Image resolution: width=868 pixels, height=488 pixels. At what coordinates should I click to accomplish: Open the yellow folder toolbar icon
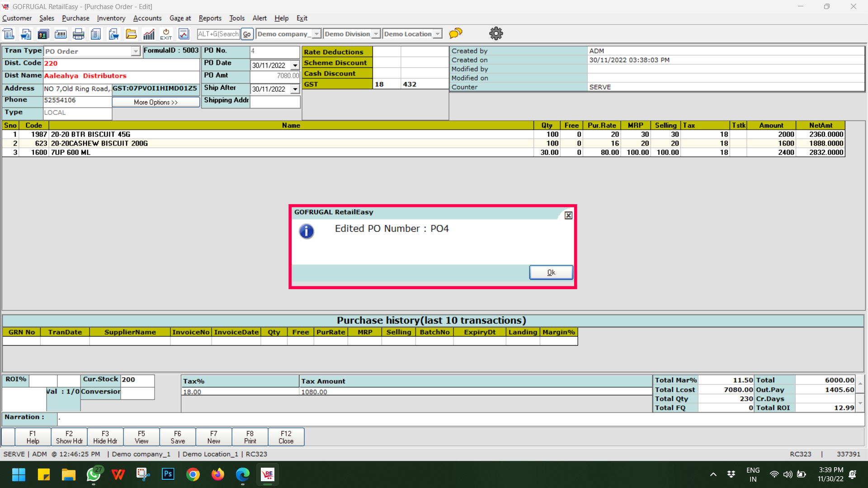131,34
